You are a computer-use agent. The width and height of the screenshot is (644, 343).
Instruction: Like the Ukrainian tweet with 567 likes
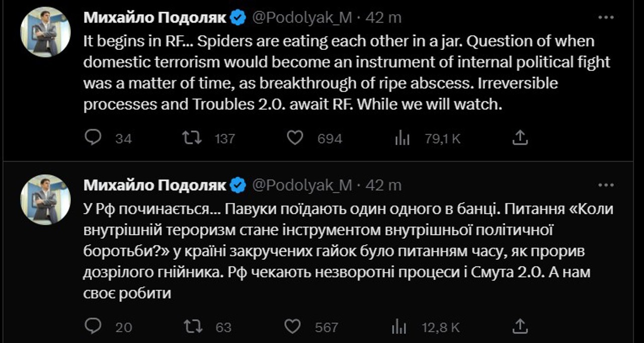pyautogui.click(x=293, y=327)
